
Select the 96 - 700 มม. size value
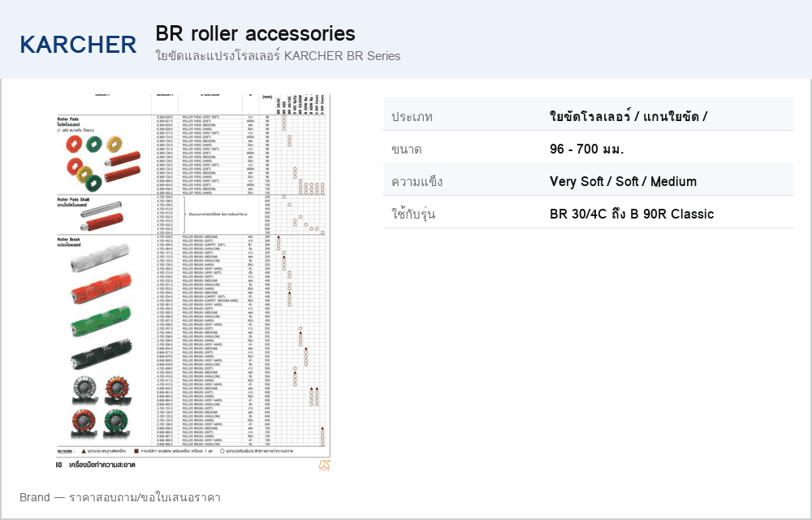[587, 149]
